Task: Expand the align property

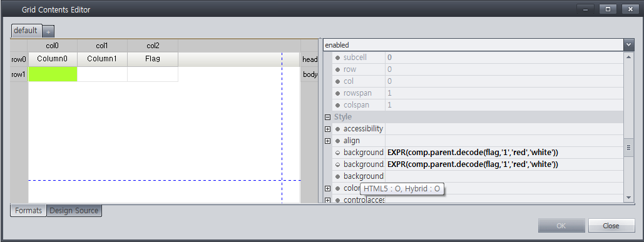Action: click(x=327, y=141)
